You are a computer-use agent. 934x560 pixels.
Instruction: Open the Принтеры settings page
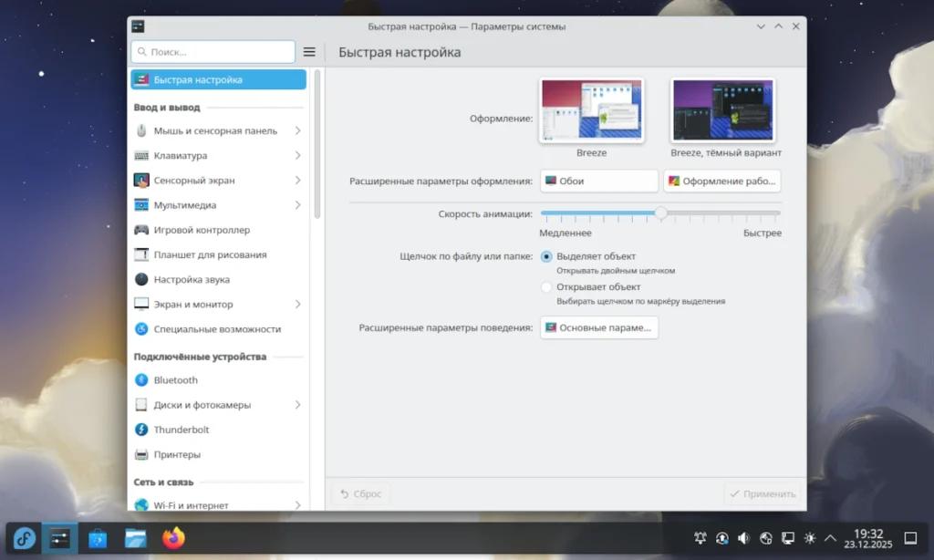tap(218, 454)
